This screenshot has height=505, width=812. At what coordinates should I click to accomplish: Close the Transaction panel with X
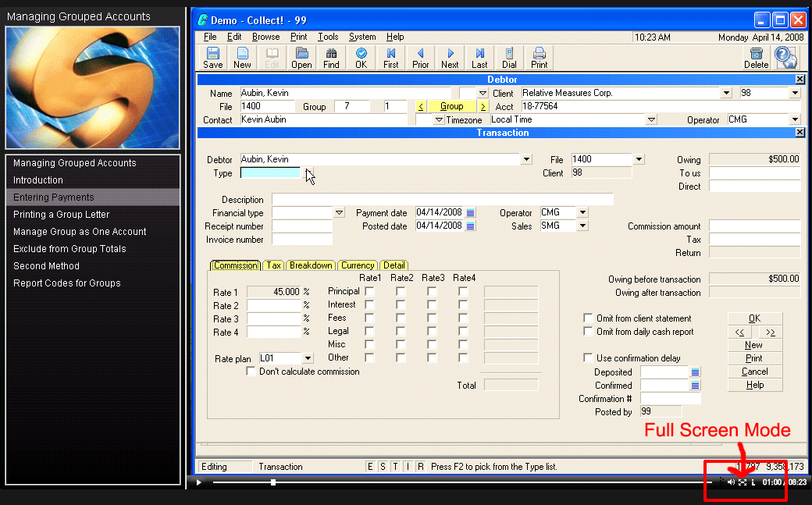coord(800,133)
